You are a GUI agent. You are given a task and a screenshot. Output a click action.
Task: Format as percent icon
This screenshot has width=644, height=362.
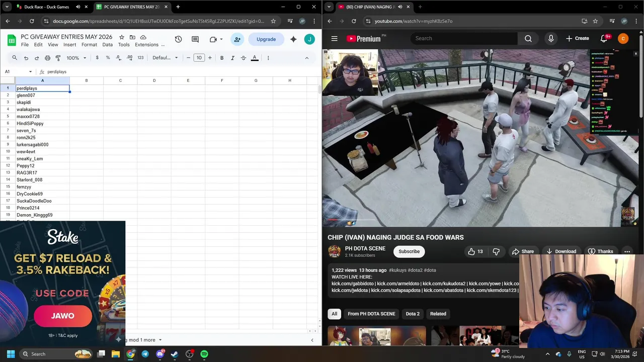[x=108, y=58]
